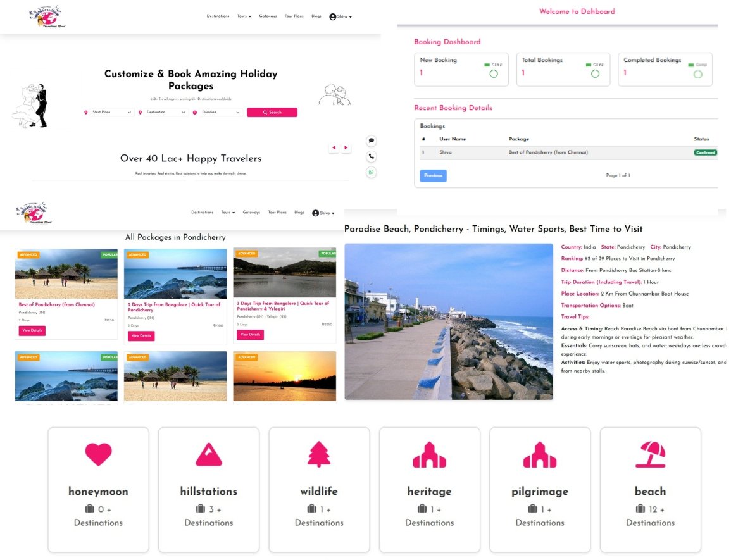The width and height of the screenshot is (731, 560).
Task: Open the WhatsApp floating icon
Action: coord(371,172)
